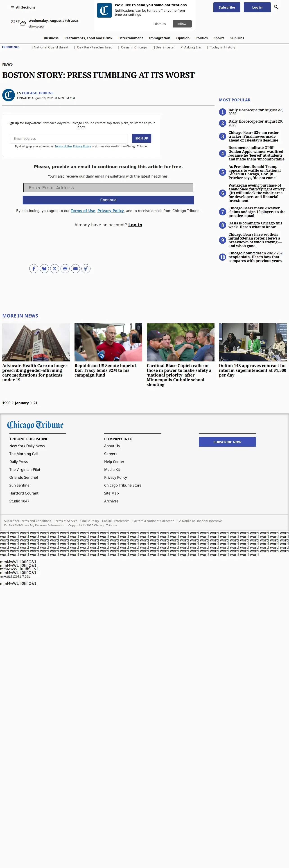The image size is (289, 868).
Task: Open the Business section
Action: coord(51,38)
